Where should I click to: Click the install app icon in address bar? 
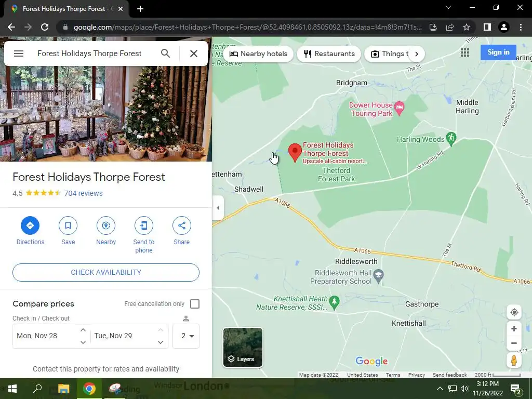433,27
